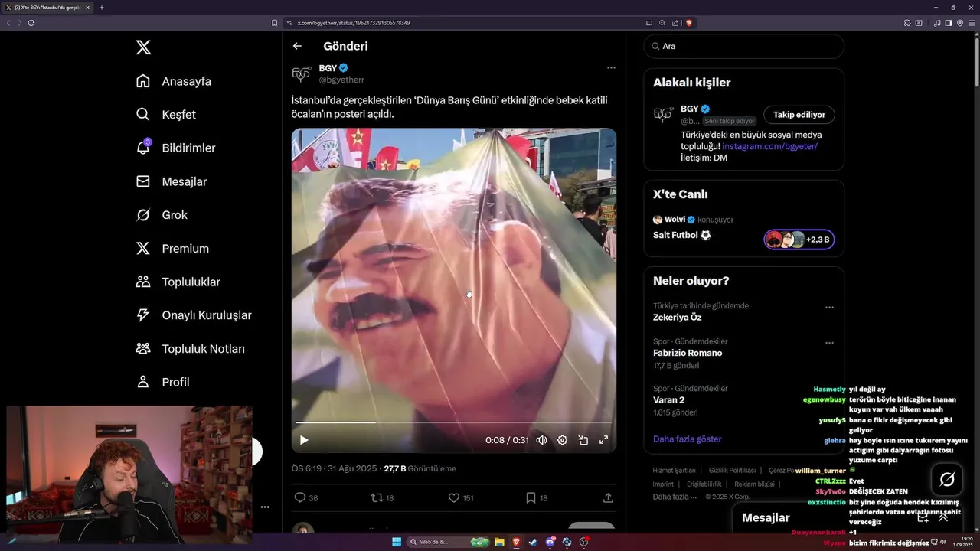The height and width of the screenshot is (551, 980).
Task: Open the Varan 2 trend
Action: 668,400
